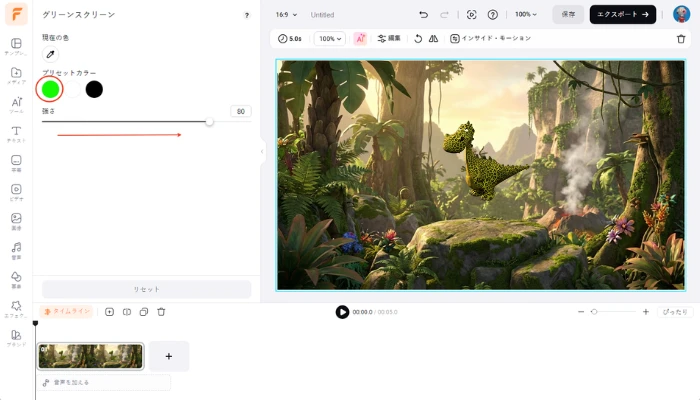The height and width of the screenshot is (400, 700).
Task: Open the help question mark in top bar
Action: 492,15
